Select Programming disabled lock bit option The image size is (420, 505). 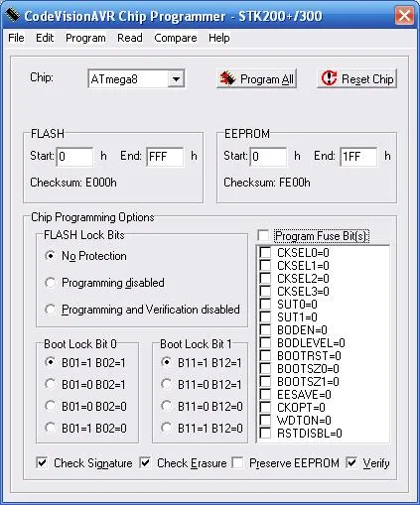[x=50, y=283]
